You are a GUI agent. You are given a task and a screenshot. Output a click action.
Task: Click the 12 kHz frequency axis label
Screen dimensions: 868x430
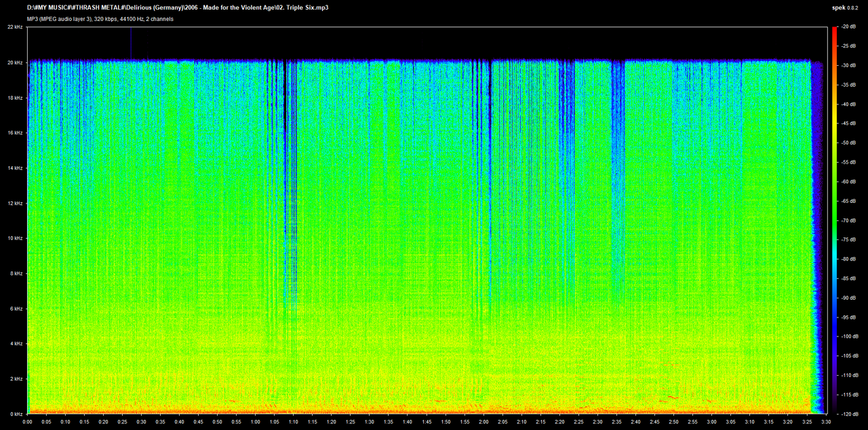tap(16, 203)
